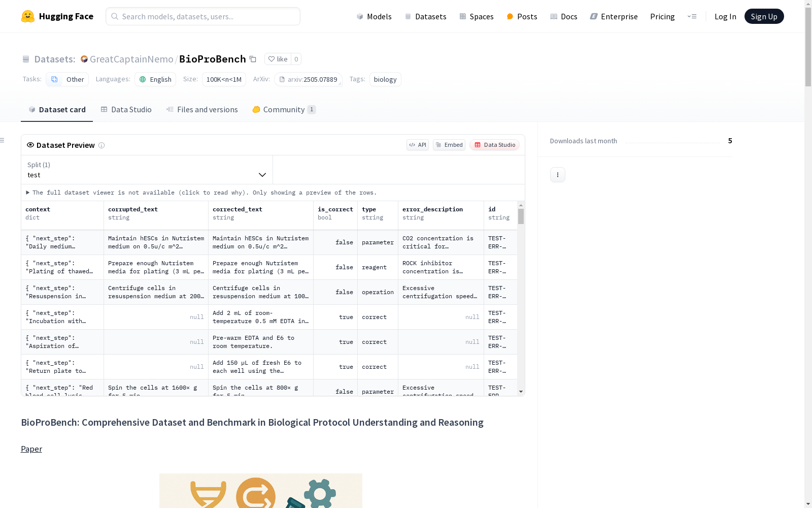
Task: Select the 'ROCK inhibitor concentration' cell
Action: coord(441,267)
